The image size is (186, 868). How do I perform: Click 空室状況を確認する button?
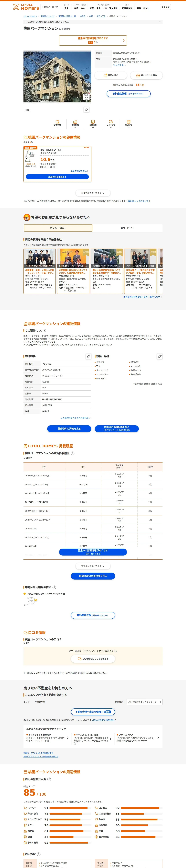click(x=57, y=176)
